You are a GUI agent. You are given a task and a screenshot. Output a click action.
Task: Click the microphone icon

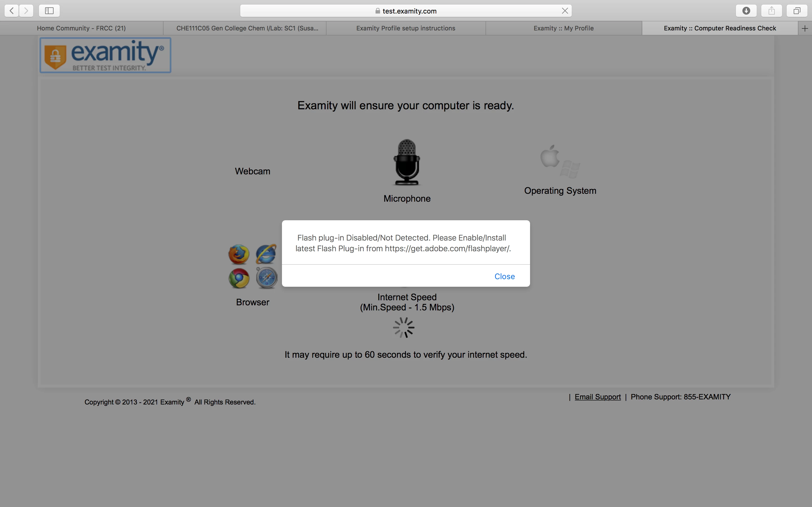click(x=407, y=162)
